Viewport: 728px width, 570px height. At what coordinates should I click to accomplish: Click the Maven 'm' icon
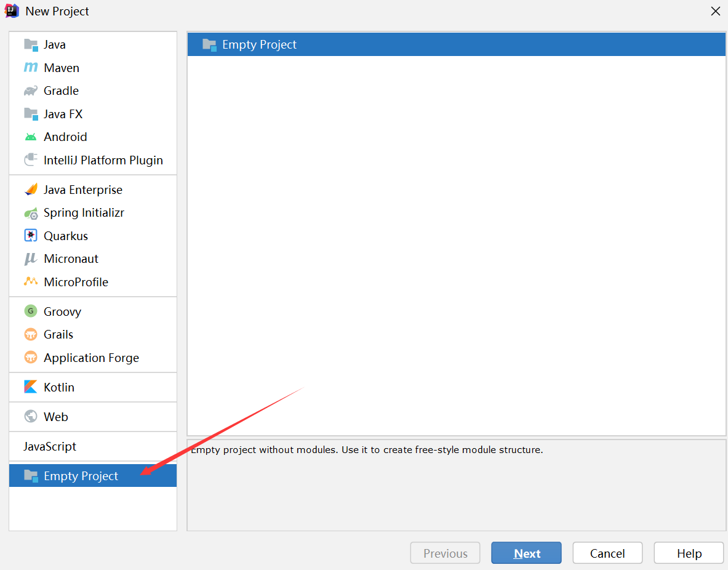point(31,68)
